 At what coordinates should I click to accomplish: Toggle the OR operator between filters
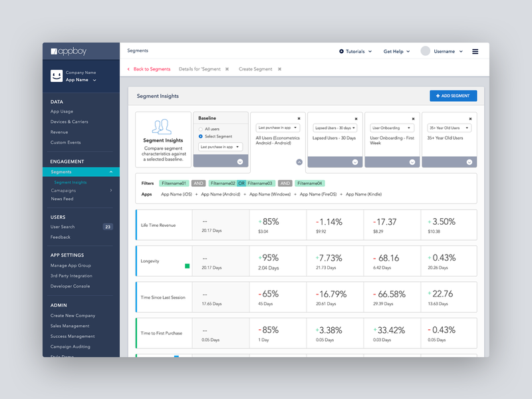[241, 183]
